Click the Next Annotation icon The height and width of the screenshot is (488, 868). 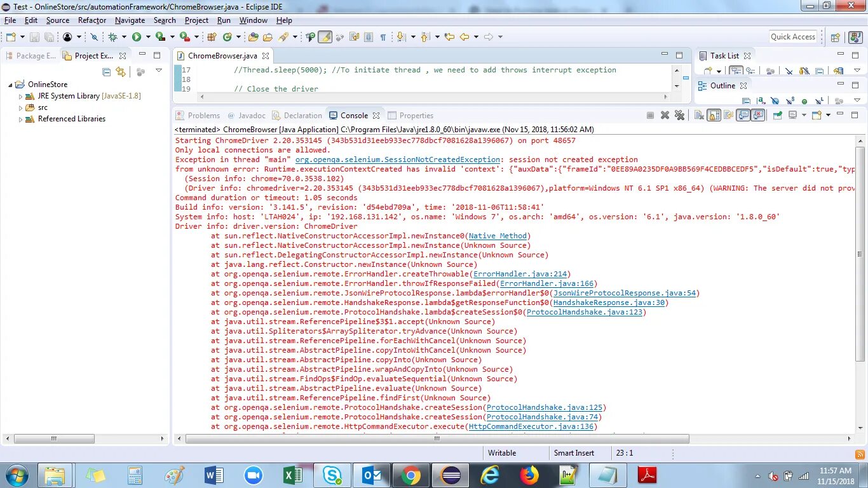(401, 37)
